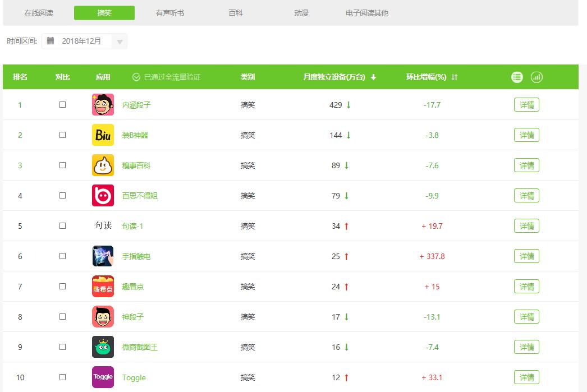Viewport: 587px width, 392px height.
Task: Click the 环比增幅(%) column header
Action: point(426,77)
